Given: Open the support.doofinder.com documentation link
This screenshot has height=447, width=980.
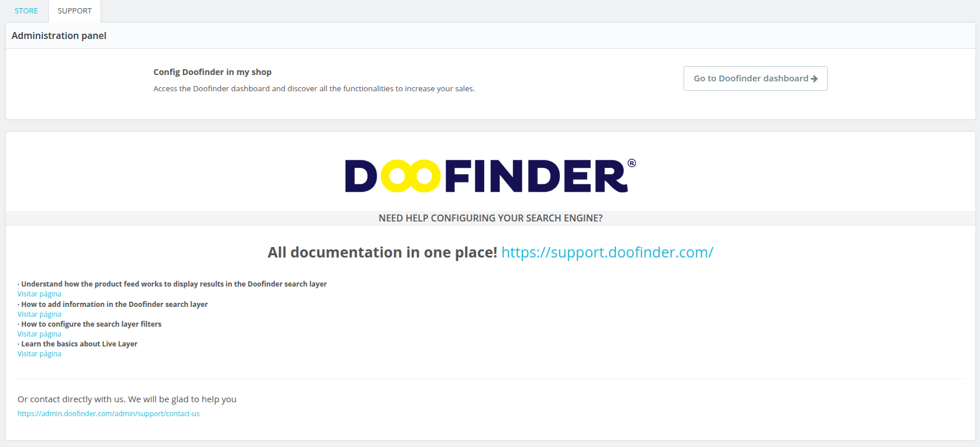Looking at the screenshot, I should tap(607, 252).
